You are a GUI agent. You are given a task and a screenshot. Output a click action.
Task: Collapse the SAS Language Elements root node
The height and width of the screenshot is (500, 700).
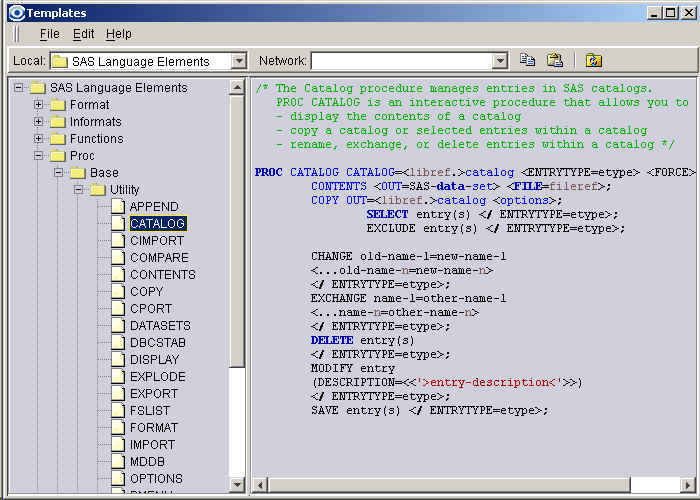18,88
